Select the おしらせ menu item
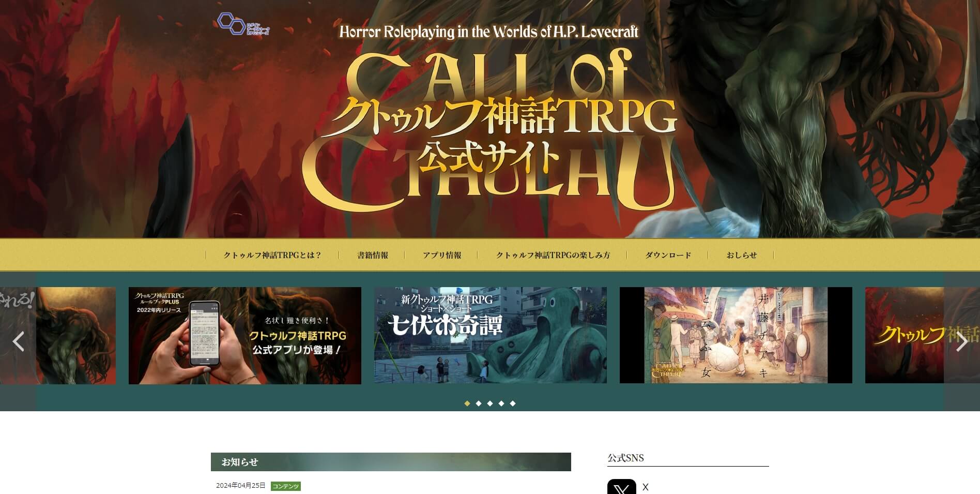This screenshot has width=980, height=494. click(x=741, y=255)
